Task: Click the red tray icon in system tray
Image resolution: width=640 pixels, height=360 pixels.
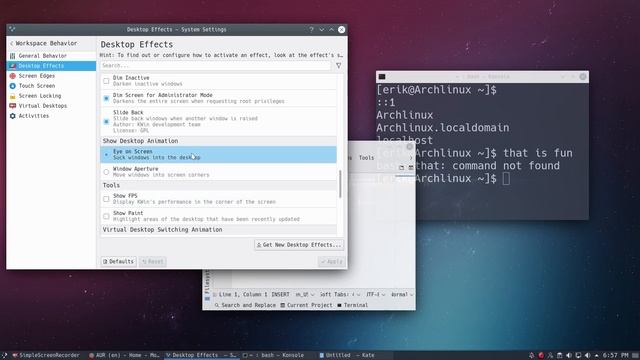Action: pos(541,356)
